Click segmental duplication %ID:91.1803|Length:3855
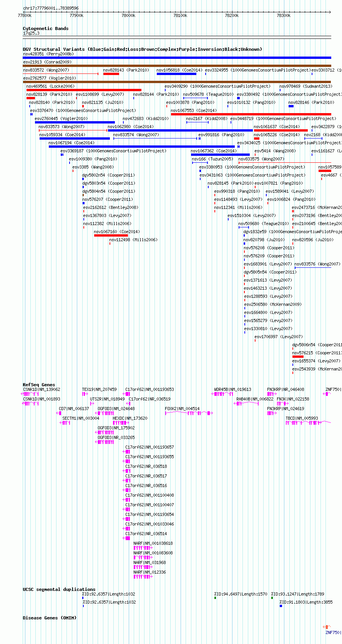Screen dimensions: 342x644 point(306,602)
